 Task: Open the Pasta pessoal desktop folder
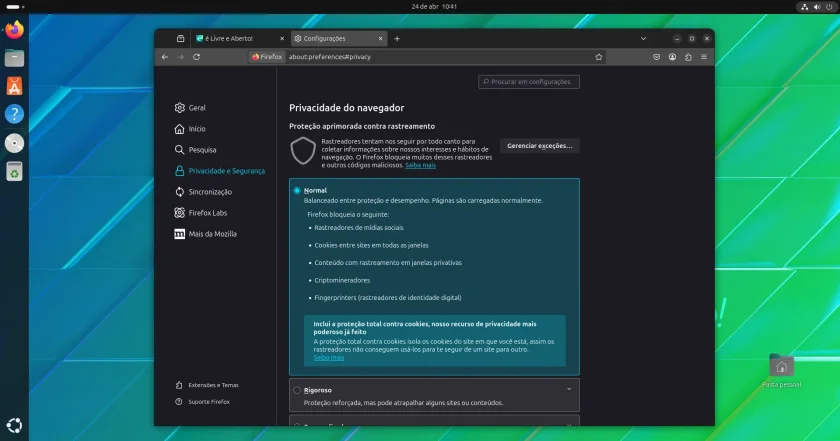781,371
